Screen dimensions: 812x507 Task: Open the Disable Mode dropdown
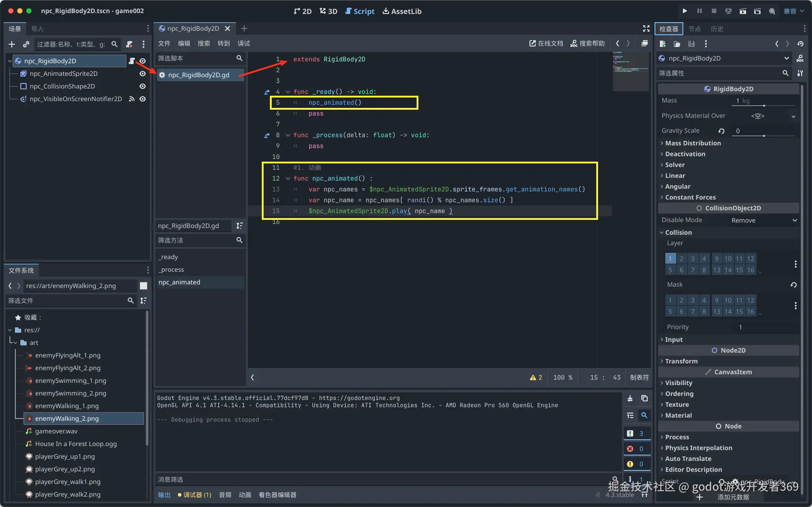point(764,220)
